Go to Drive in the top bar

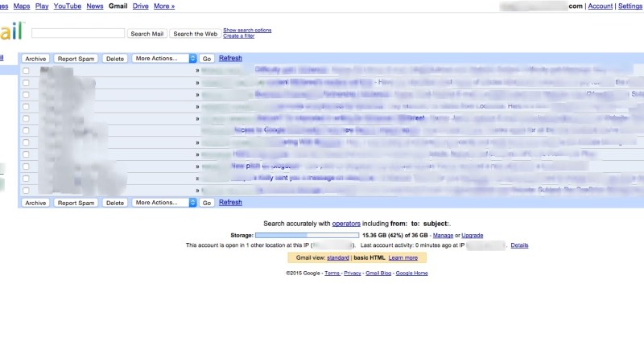click(140, 6)
